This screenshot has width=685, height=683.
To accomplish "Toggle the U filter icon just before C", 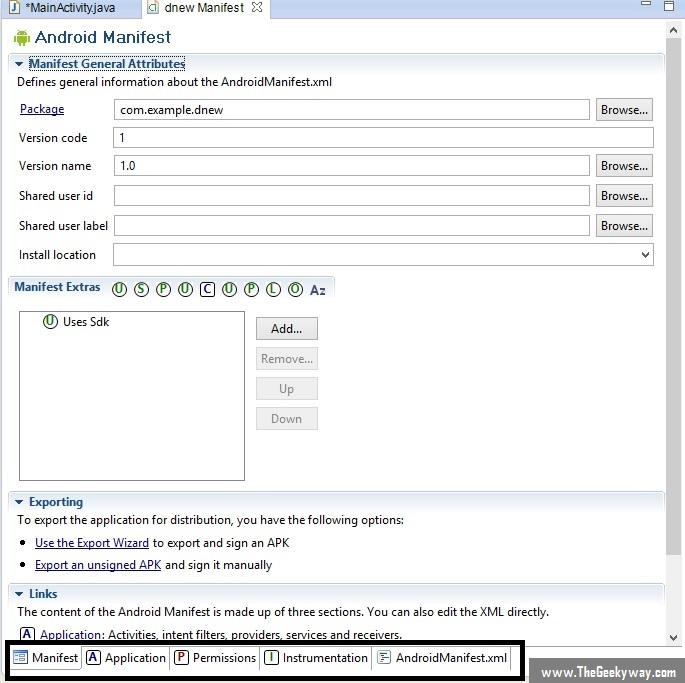I will [185, 289].
